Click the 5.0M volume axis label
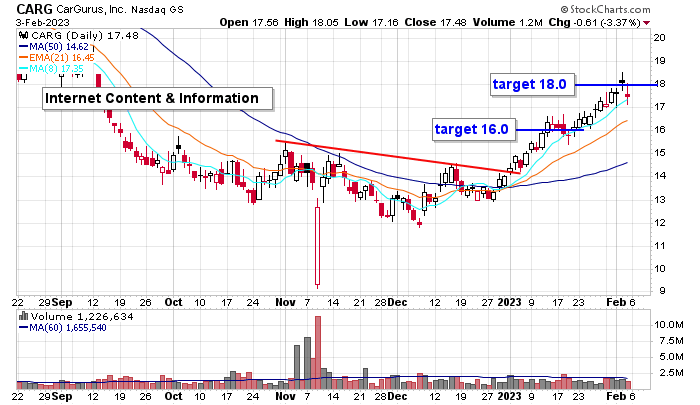 tap(671, 357)
